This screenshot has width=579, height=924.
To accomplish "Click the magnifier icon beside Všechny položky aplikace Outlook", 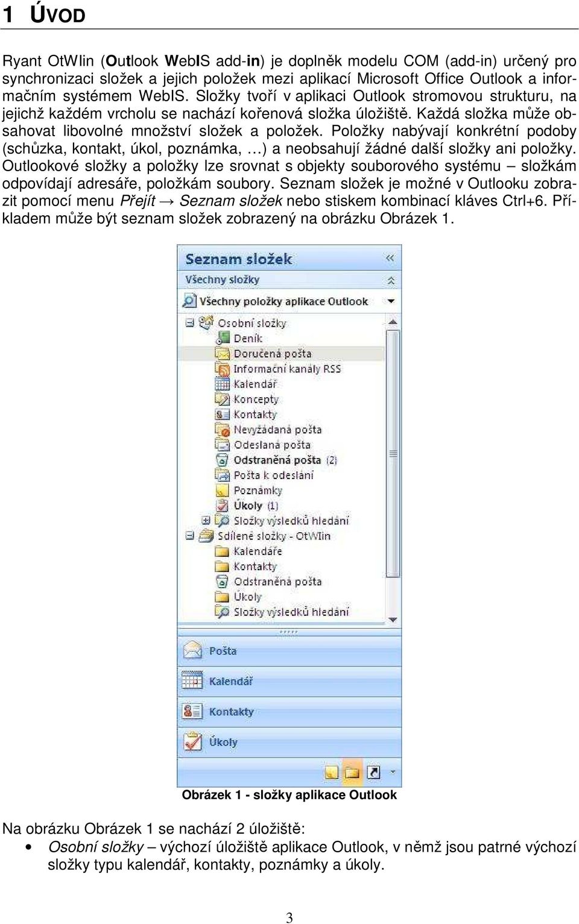I will (190, 300).
